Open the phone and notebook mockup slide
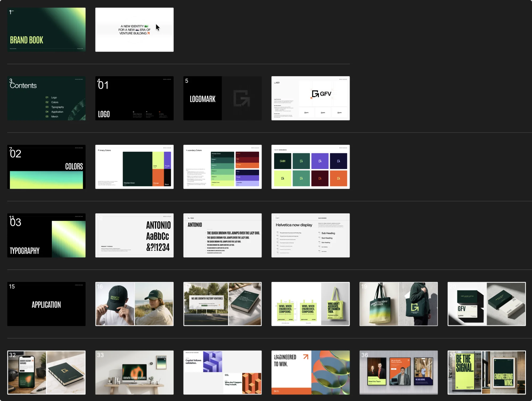 pyautogui.click(x=46, y=373)
